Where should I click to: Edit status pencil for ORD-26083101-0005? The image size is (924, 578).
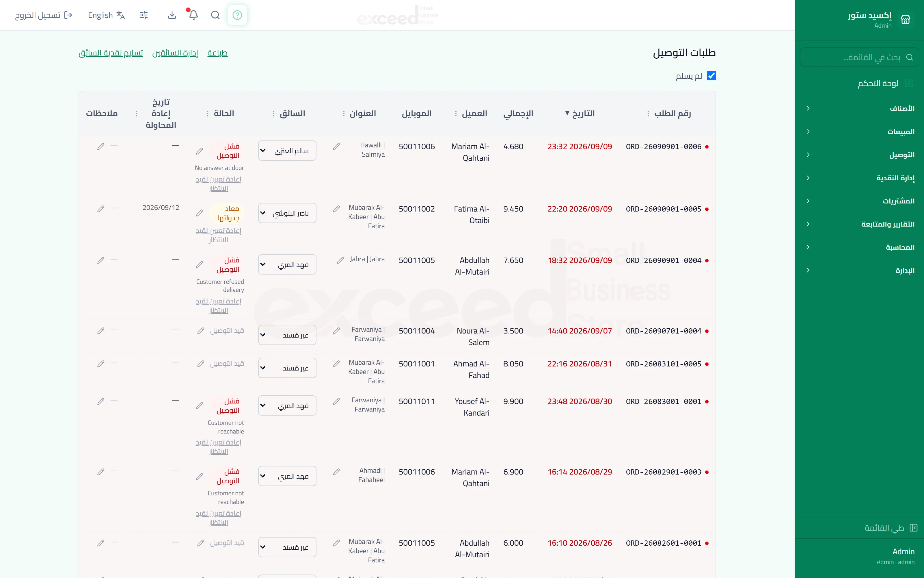200,364
